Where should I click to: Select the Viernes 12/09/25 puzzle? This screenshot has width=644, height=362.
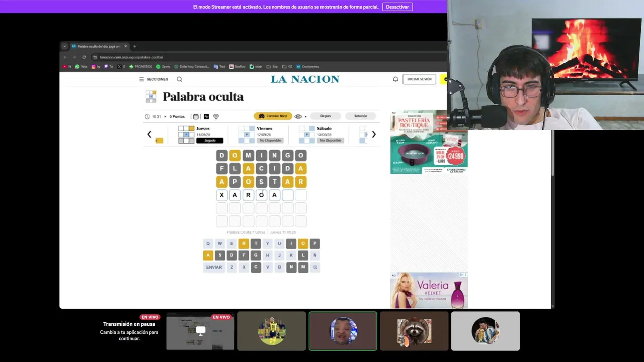pyautogui.click(x=261, y=135)
